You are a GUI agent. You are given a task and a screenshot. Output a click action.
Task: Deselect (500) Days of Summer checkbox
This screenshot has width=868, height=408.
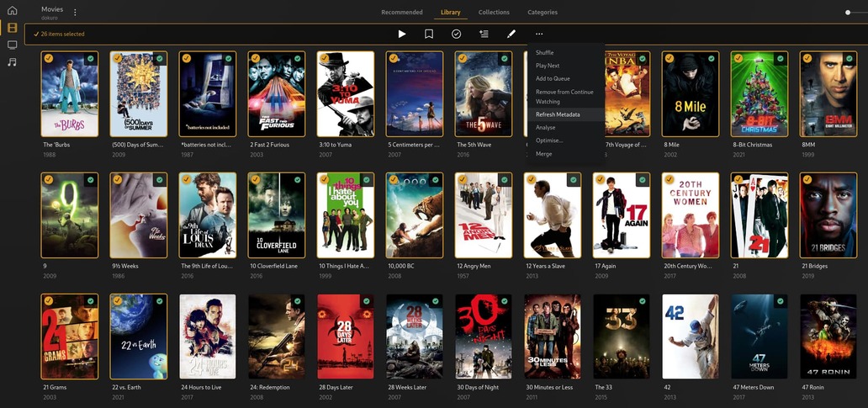pos(118,58)
